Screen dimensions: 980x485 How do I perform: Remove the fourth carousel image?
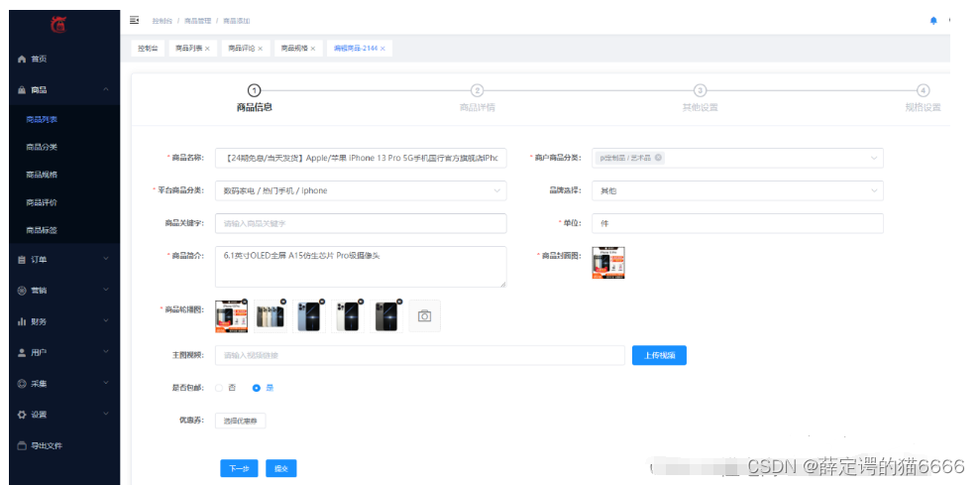[361, 302]
